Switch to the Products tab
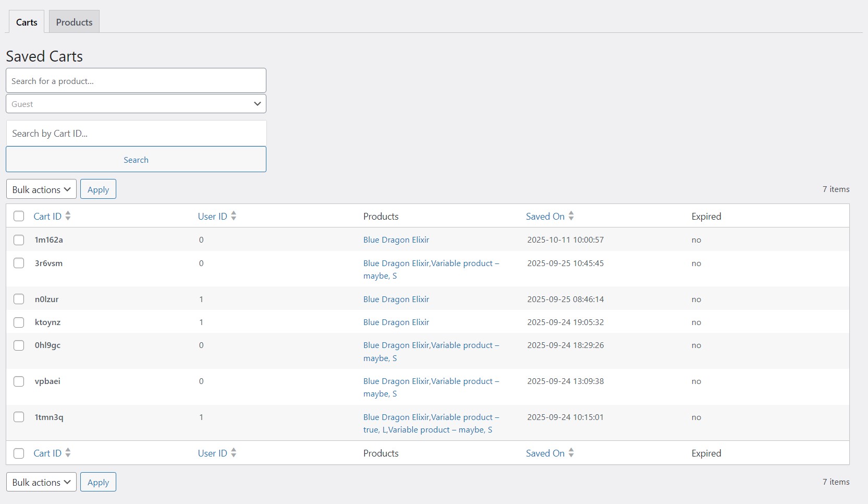 click(x=74, y=21)
